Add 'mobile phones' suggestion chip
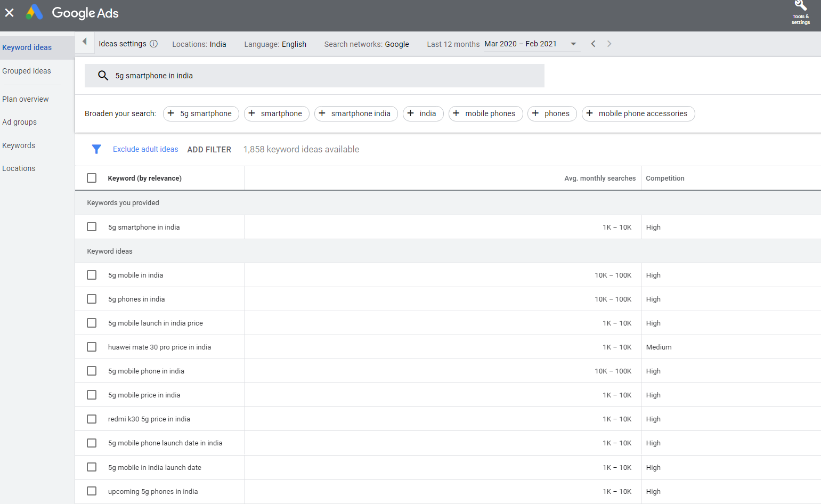Screen dimensions: 821x504 (485, 113)
